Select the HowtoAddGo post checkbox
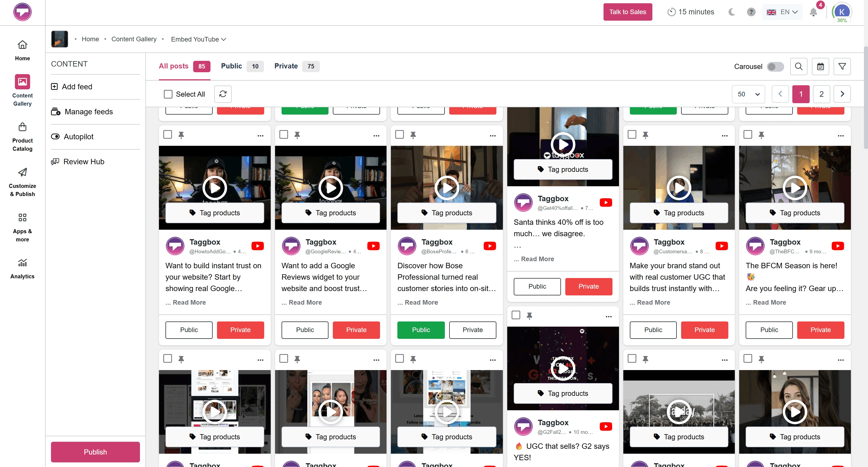 167,135
